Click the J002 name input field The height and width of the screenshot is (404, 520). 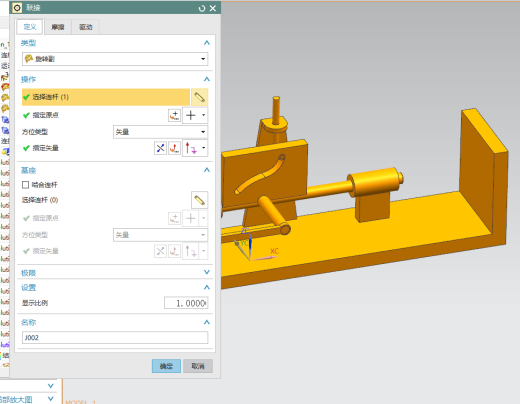115,338
